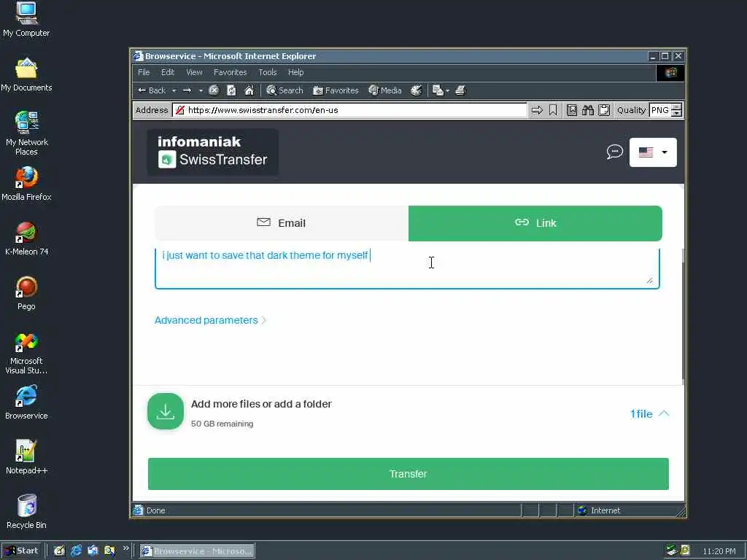Open the Start menu

click(x=21, y=551)
